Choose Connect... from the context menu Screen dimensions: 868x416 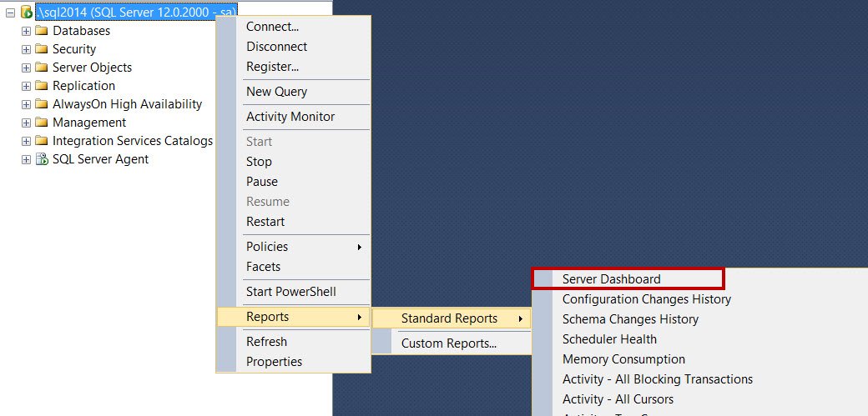tap(294, 27)
